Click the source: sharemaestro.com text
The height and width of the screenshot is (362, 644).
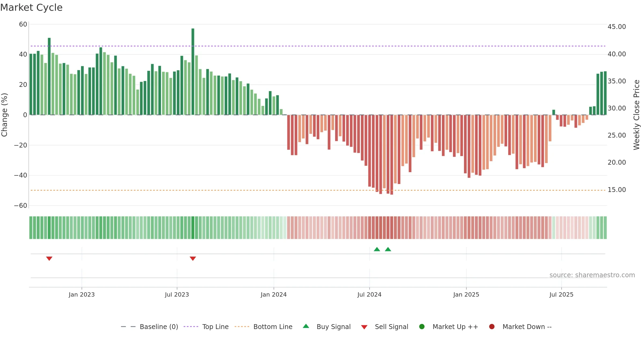click(592, 275)
